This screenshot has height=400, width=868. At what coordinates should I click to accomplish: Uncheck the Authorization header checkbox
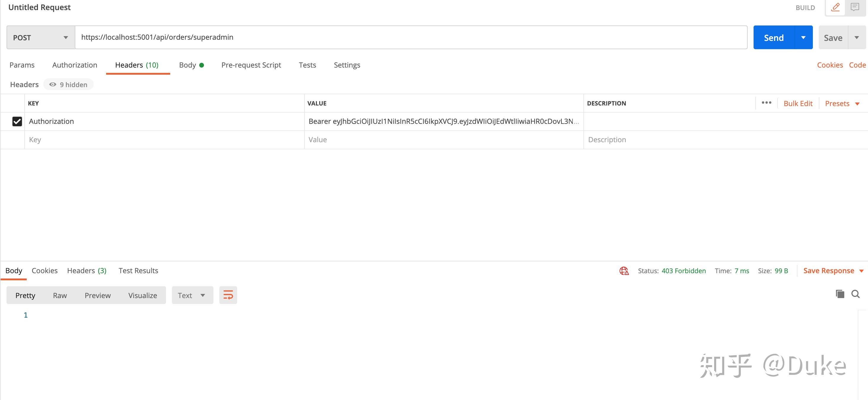[17, 121]
